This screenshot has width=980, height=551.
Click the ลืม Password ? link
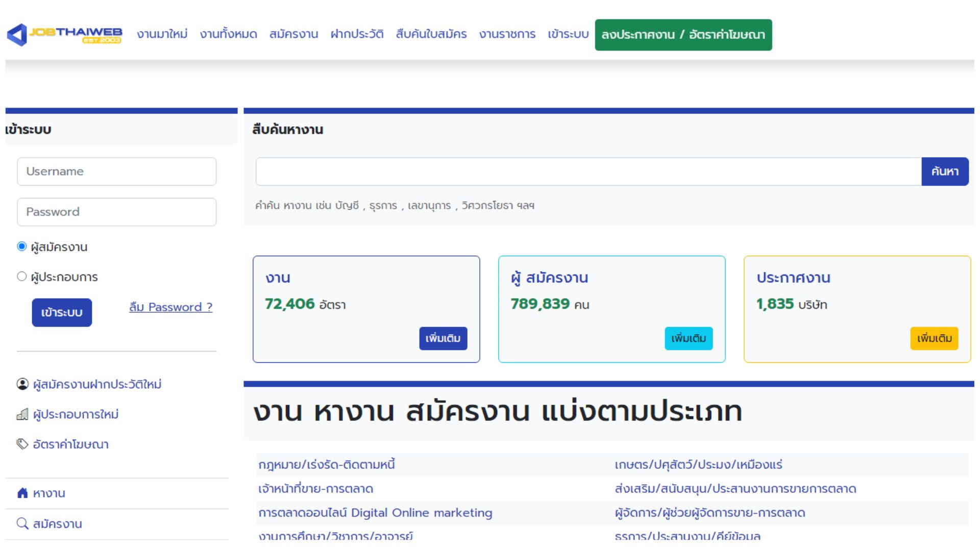(170, 307)
